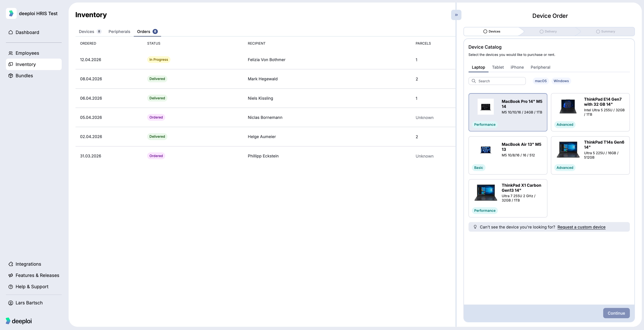The width and height of the screenshot is (644, 330).
Task: Click the Integrations puzzle icon
Action: pos(10,264)
